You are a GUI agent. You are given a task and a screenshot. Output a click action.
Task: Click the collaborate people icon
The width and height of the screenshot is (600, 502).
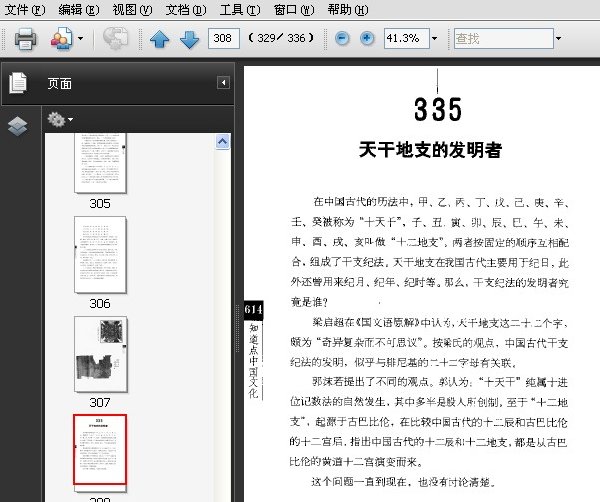click(61, 38)
